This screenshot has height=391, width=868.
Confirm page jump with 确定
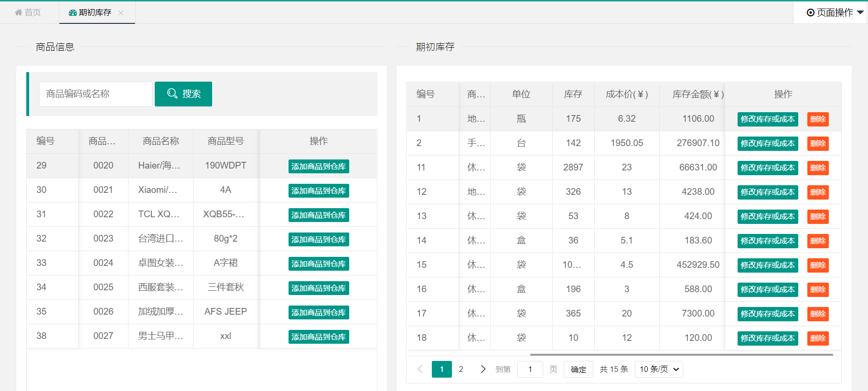click(x=579, y=370)
